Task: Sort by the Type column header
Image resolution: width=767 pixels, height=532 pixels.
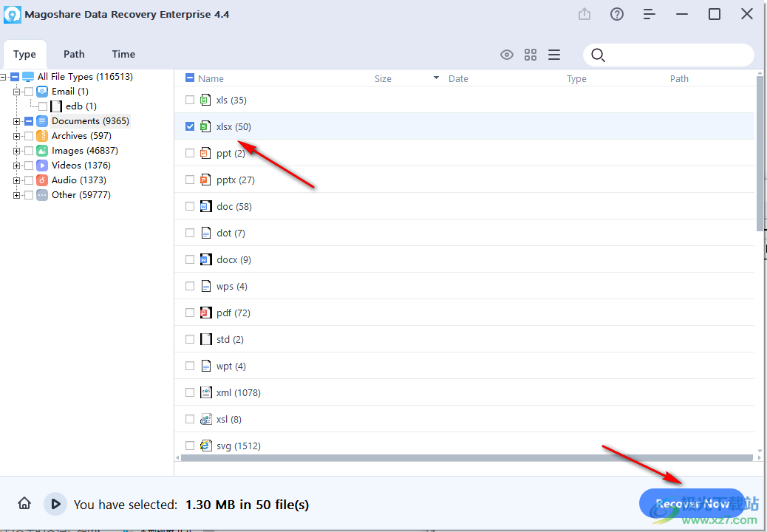Action: [576, 79]
